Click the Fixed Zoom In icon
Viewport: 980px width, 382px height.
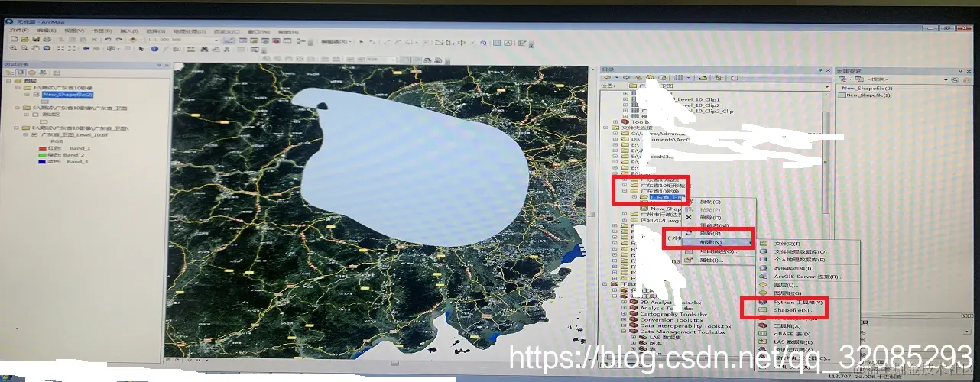pyautogui.click(x=60, y=48)
